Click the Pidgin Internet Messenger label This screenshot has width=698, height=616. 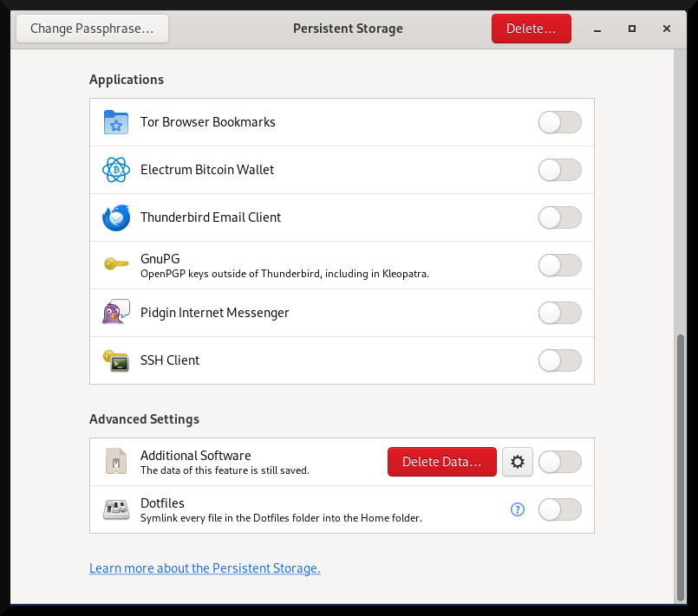click(214, 313)
